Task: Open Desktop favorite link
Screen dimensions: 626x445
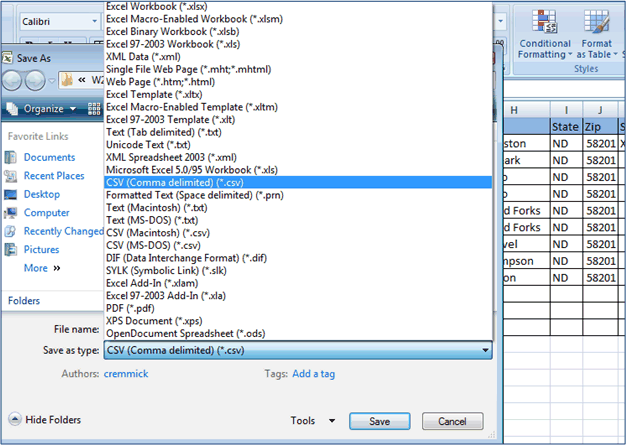Action: (42, 194)
